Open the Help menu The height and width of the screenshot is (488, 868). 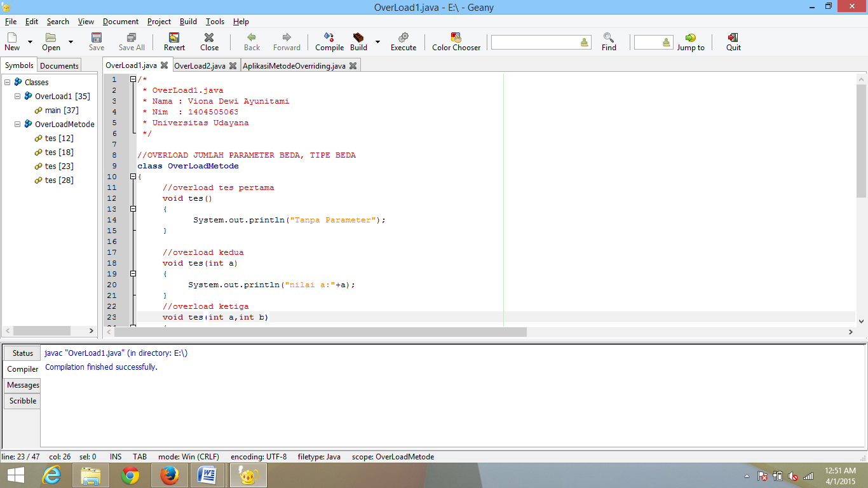[x=241, y=22]
